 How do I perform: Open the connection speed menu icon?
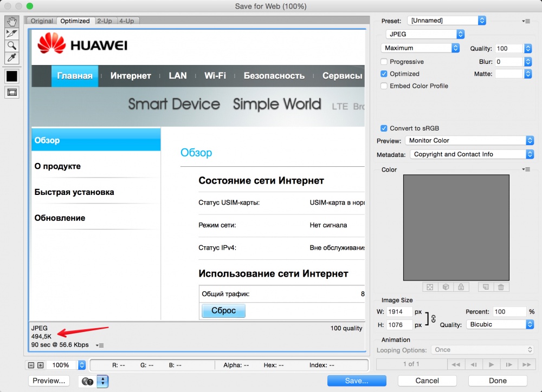100,345
